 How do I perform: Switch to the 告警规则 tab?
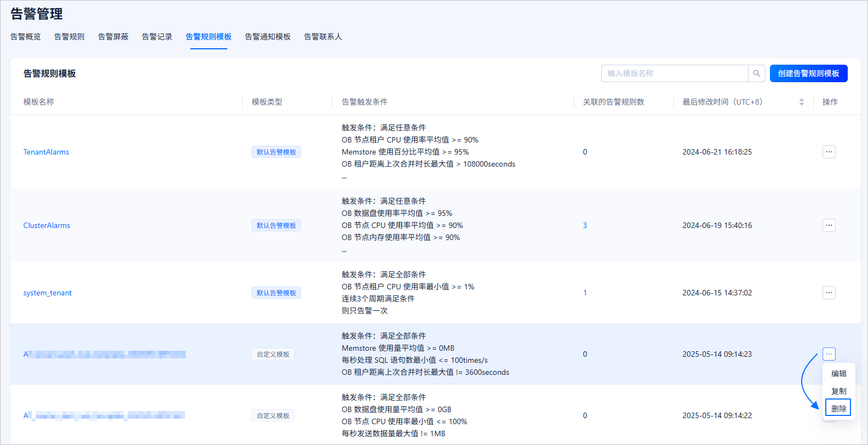click(x=70, y=37)
